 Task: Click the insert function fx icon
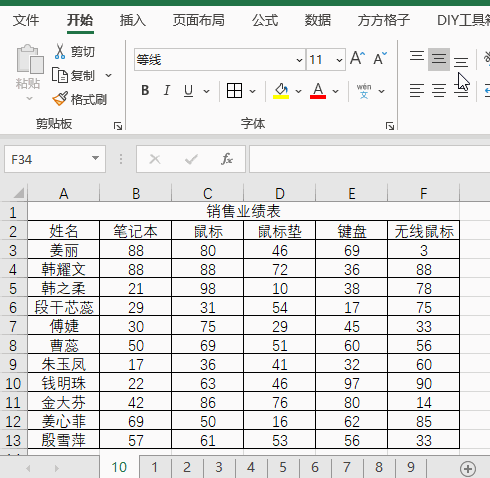tap(227, 159)
